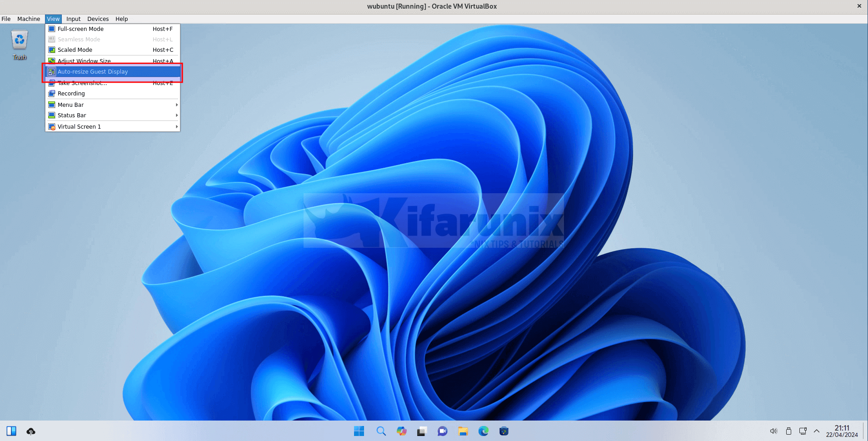Open the taskbar search magnifier

click(381, 431)
